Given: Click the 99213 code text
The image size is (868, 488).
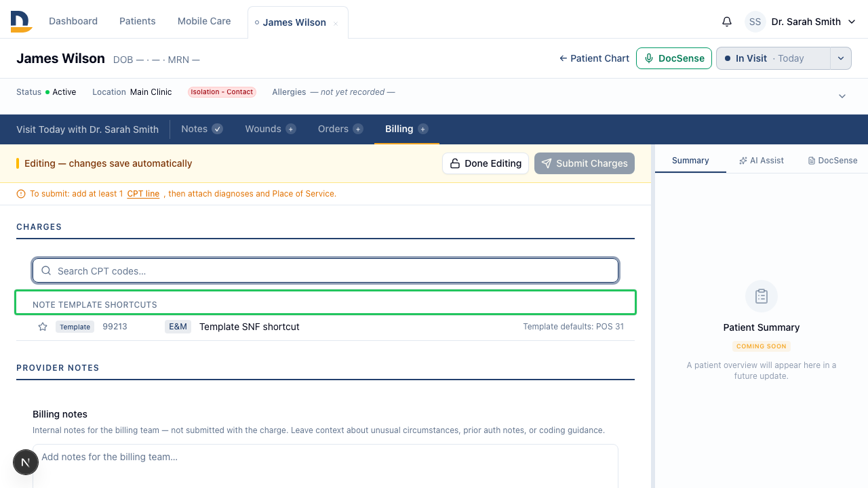Looking at the screenshot, I should 115,327.
